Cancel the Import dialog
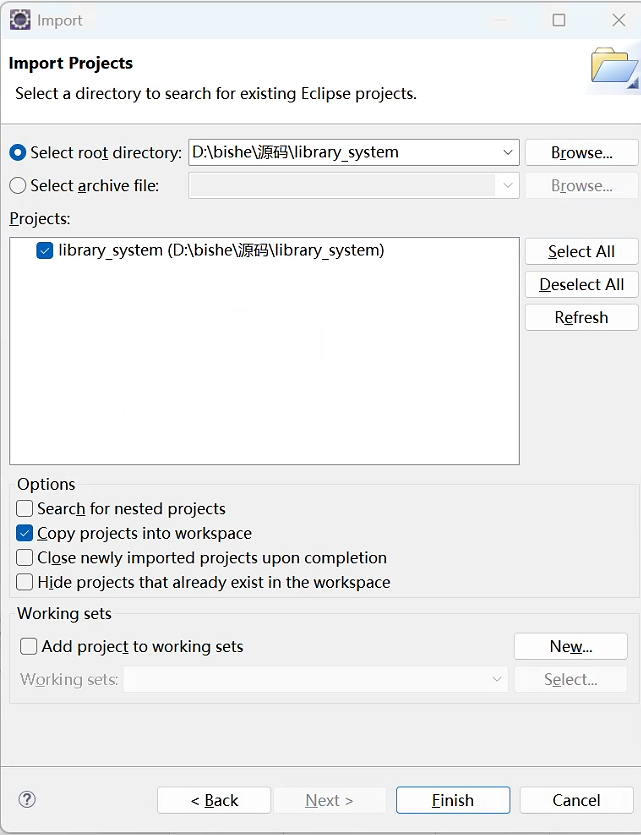Image resolution: width=641 pixels, height=835 pixels. point(576,800)
